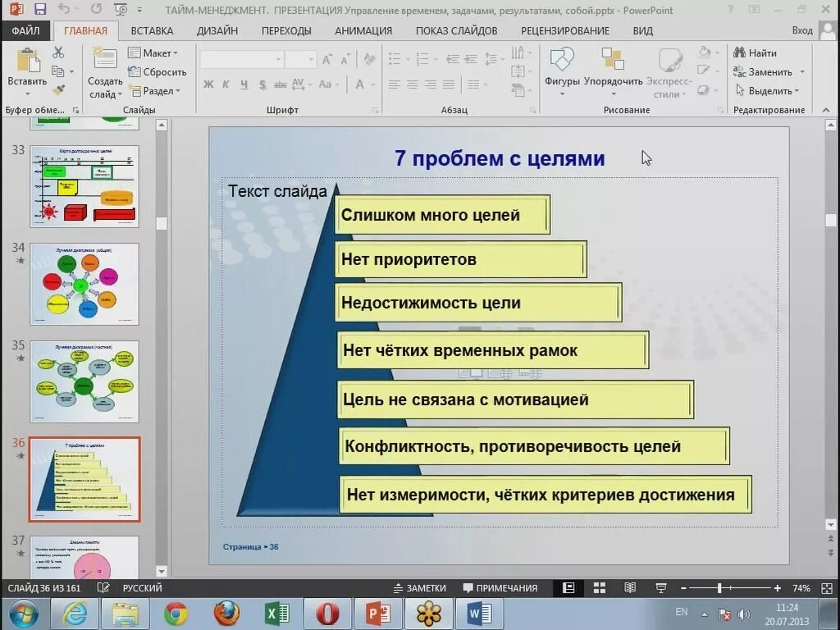Switch to Reading view icon
Screen dimensions: 840x630
630,587
